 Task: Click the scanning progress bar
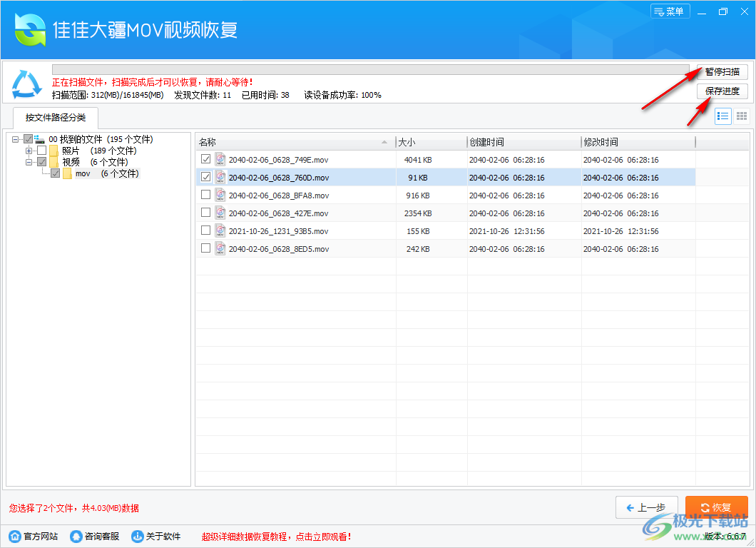[x=370, y=70]
